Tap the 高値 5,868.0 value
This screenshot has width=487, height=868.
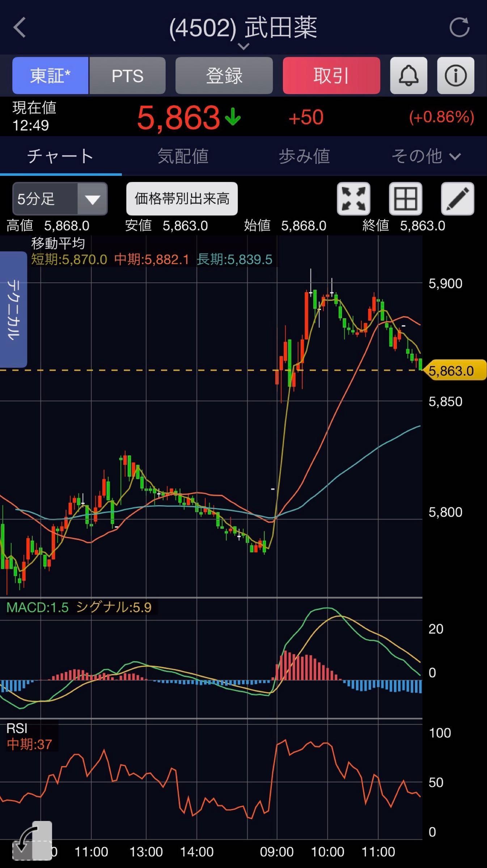pos(48,226)
